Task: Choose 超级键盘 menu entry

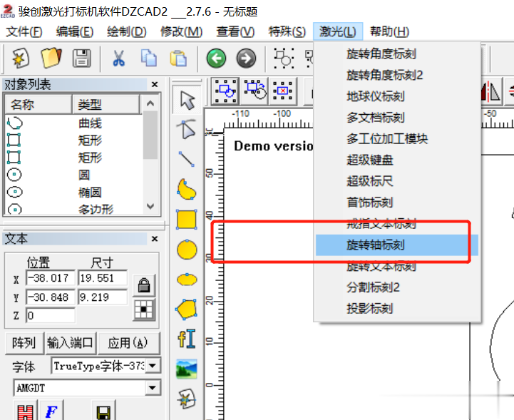Action: click(396, 160)
